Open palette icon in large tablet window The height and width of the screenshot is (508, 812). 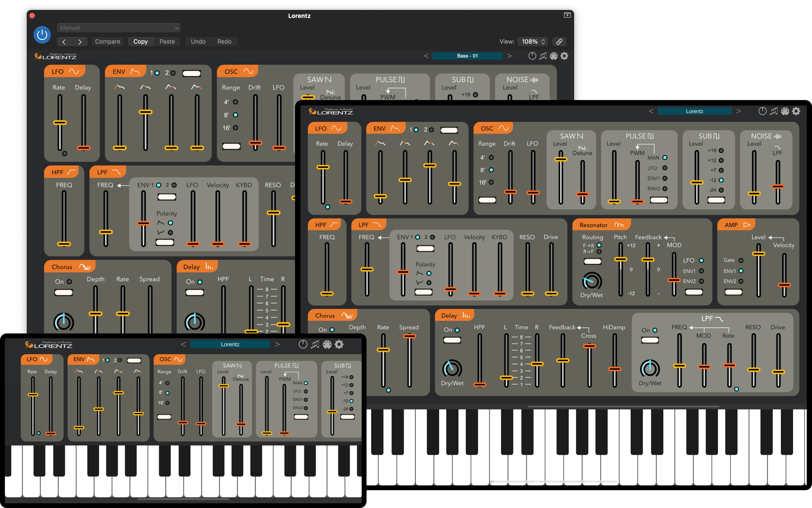[x=785, y=111]
